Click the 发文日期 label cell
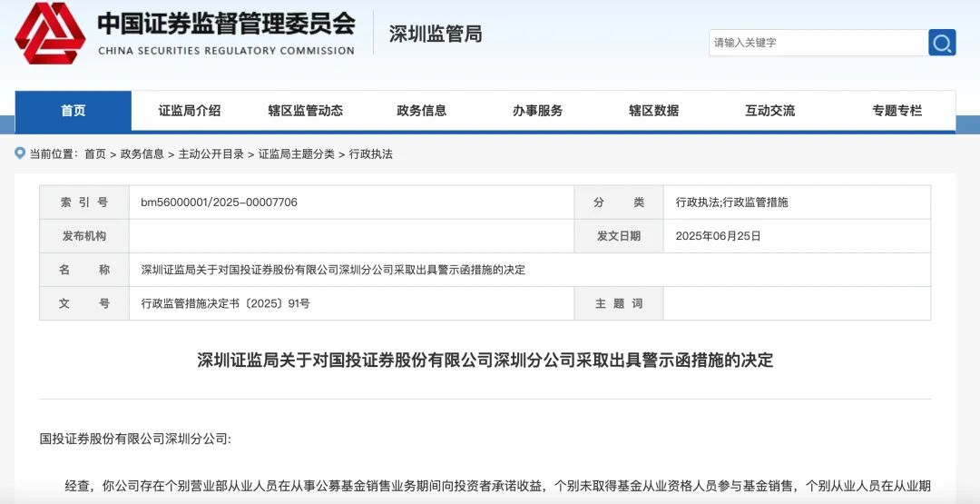This screenshot has height=504, width=980. point(619,236)
